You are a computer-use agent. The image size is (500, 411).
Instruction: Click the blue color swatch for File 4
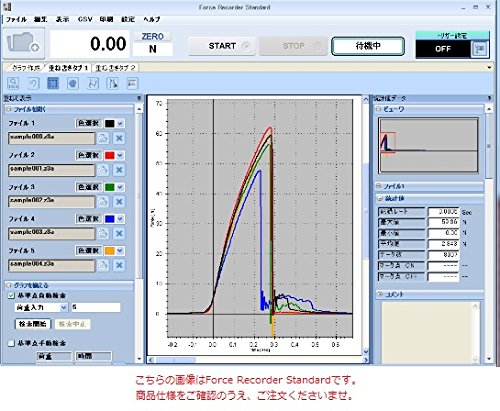coord(110,219)
